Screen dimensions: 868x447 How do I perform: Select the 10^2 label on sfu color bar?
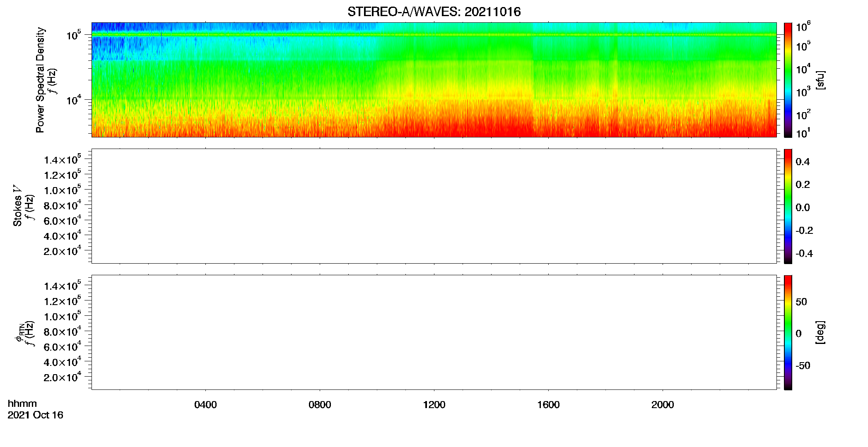803,114
